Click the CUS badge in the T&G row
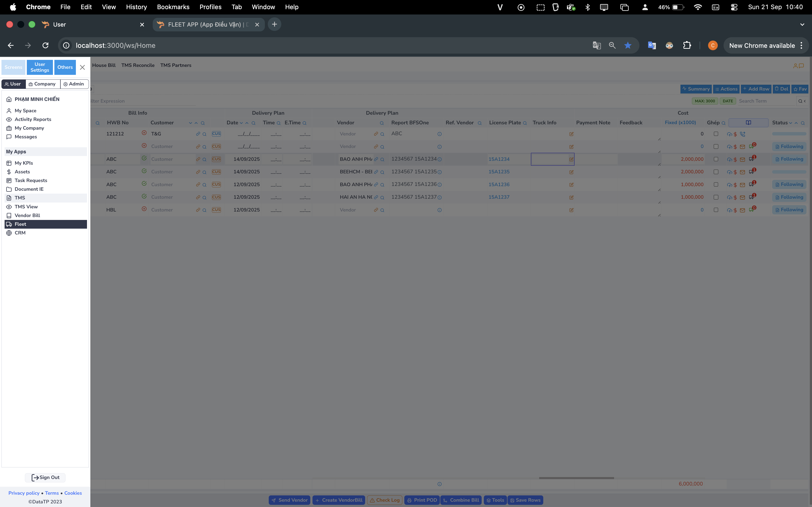 216,134
